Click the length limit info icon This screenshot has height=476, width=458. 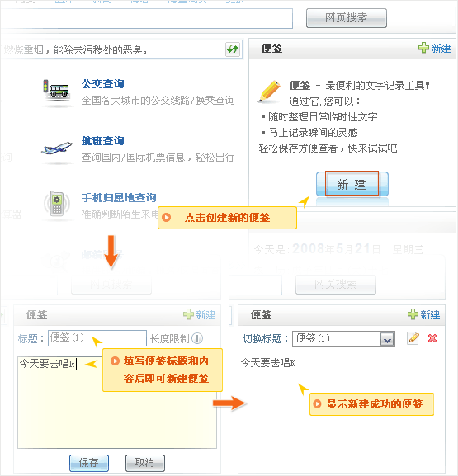coord(197,338)
